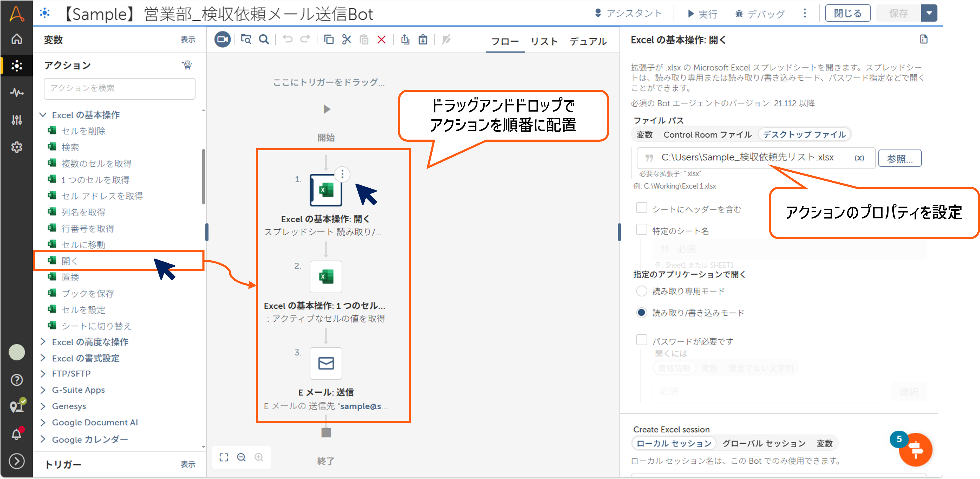Click the search magnifier toolbar icon
The height and width of the screenshot is (479, 980).
(264, 40)
